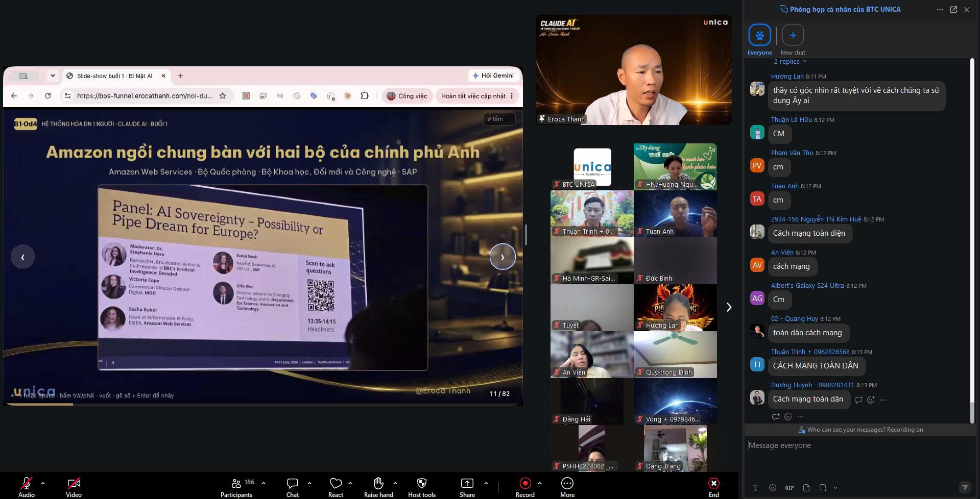Select Slide-show buổi 1 browser tab
980x499 pixels.
tap(117, 76)
